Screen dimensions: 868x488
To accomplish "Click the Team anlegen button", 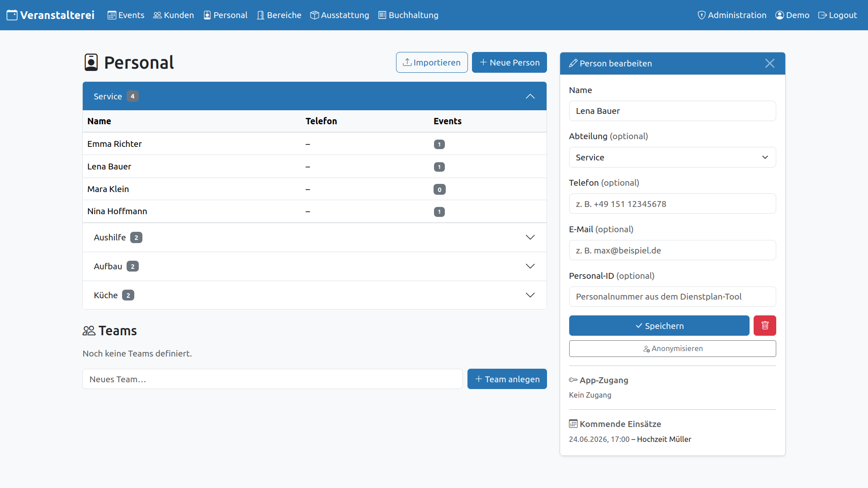I will (x=507, y=379).
